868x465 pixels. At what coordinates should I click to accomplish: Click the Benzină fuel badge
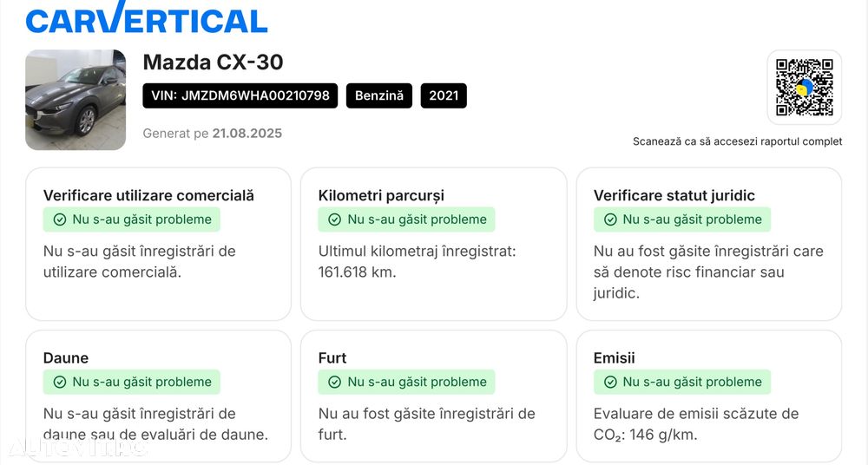coord(379,95)
